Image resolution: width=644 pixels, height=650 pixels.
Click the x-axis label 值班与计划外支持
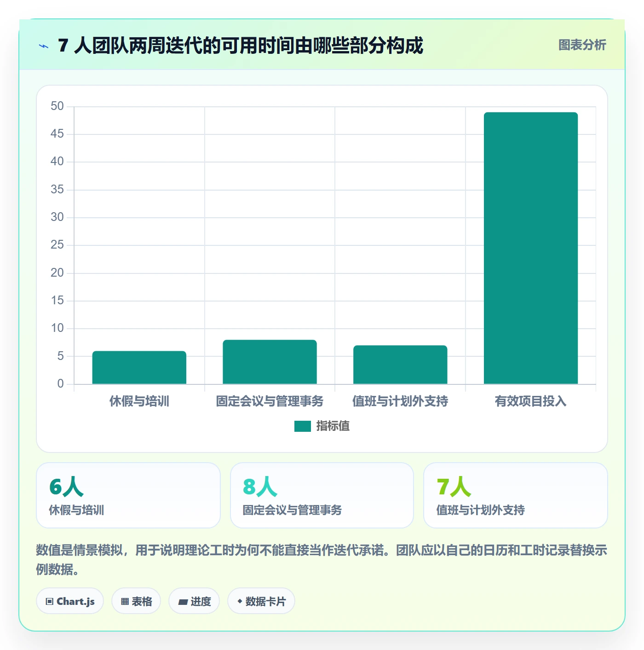coord(400,401)
